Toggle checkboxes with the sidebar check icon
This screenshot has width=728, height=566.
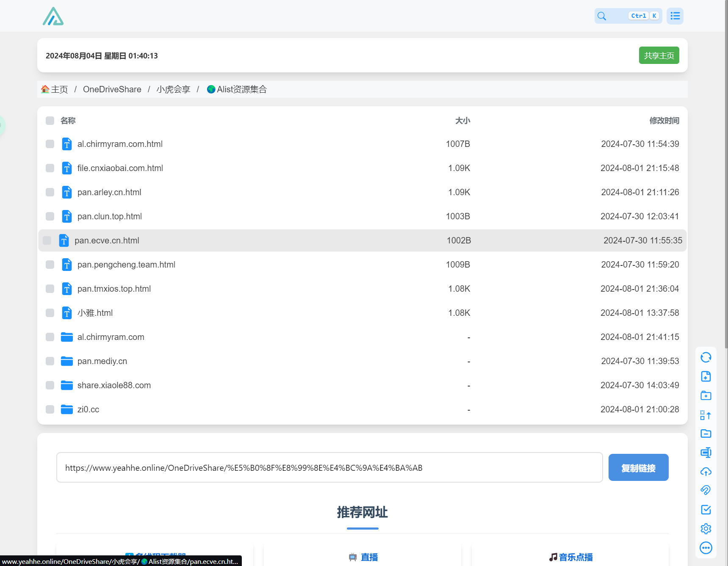706,510
